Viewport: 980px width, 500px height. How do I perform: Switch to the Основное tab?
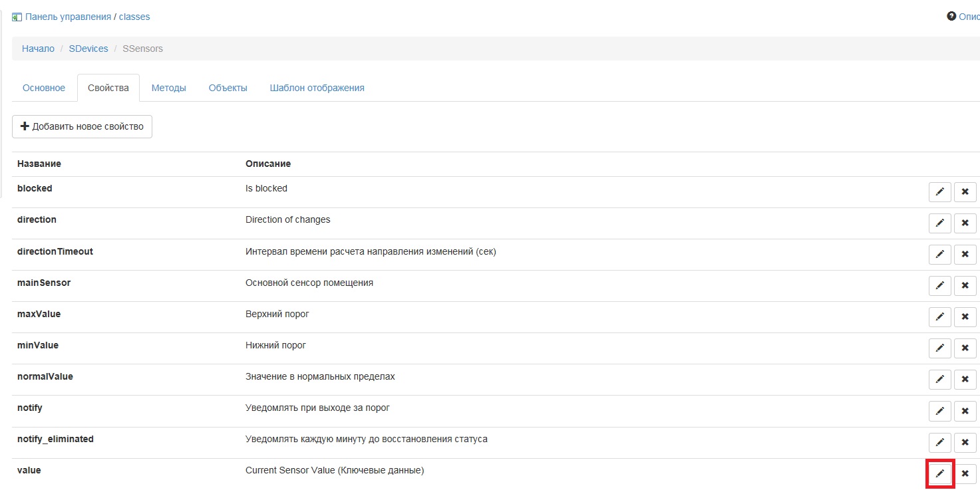44,88
